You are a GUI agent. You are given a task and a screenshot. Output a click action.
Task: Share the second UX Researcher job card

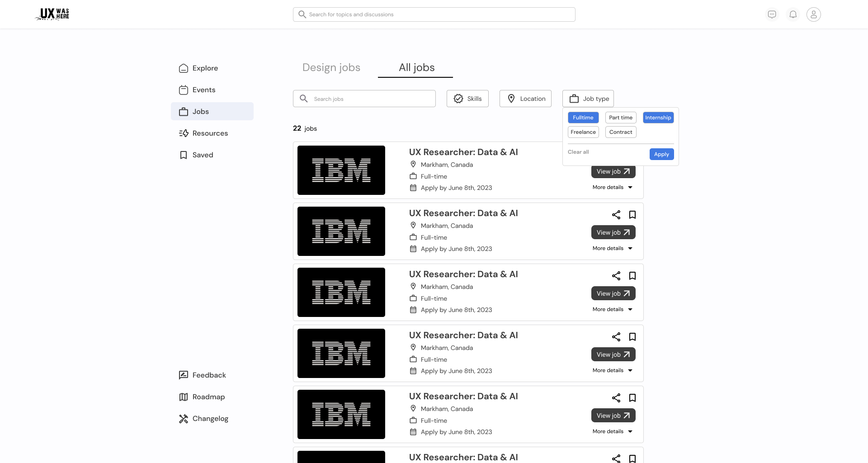pyautogui.click(x=616, y=215)
